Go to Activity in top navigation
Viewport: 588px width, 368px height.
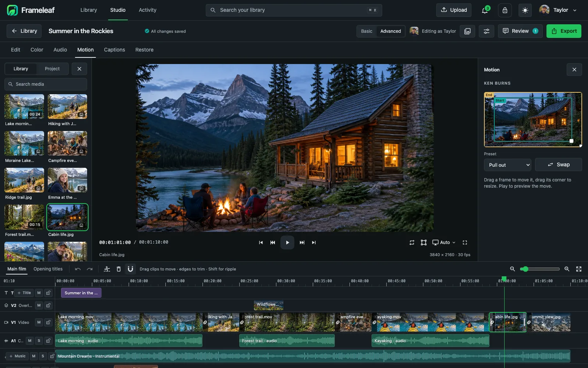pos(147,10)
